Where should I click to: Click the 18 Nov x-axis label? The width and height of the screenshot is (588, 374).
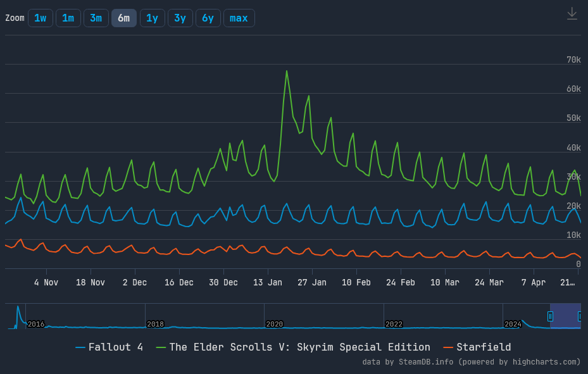pyautogui.click(x=91, y=283)
